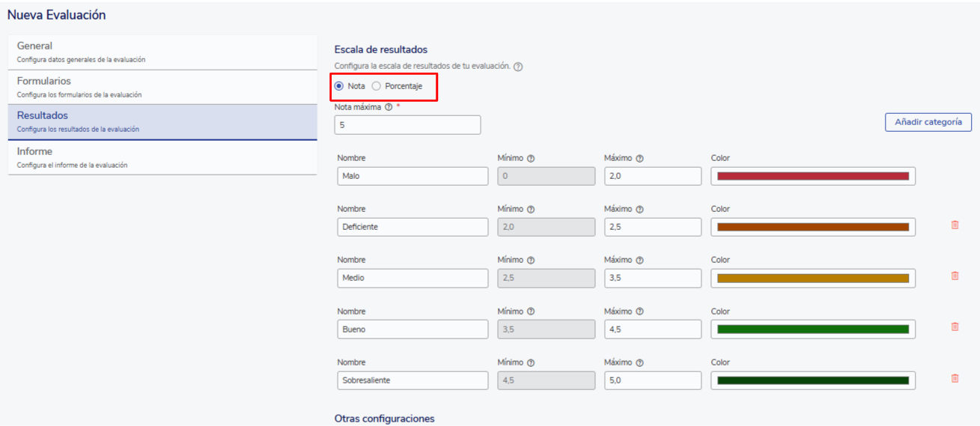The height and width of the screenshot is (426, 980).
Task: Click Mínimo help icon in Malo row
Action: [x=531, y=159]
